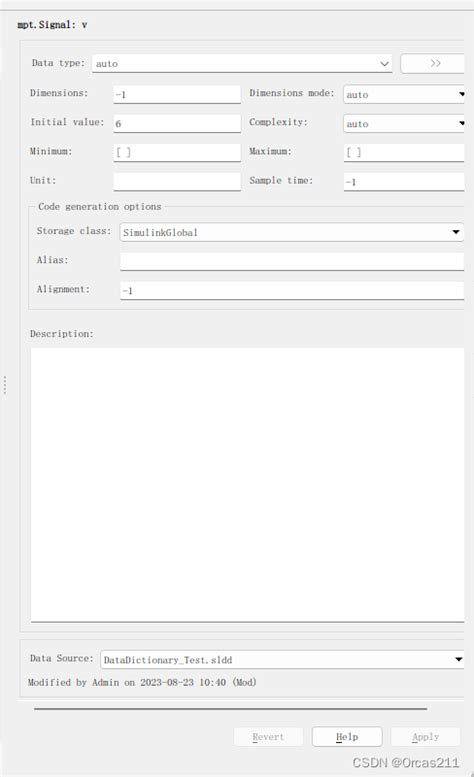Click the Sample time field
Screen dimensions: 474x777
[x=404, y=181]
